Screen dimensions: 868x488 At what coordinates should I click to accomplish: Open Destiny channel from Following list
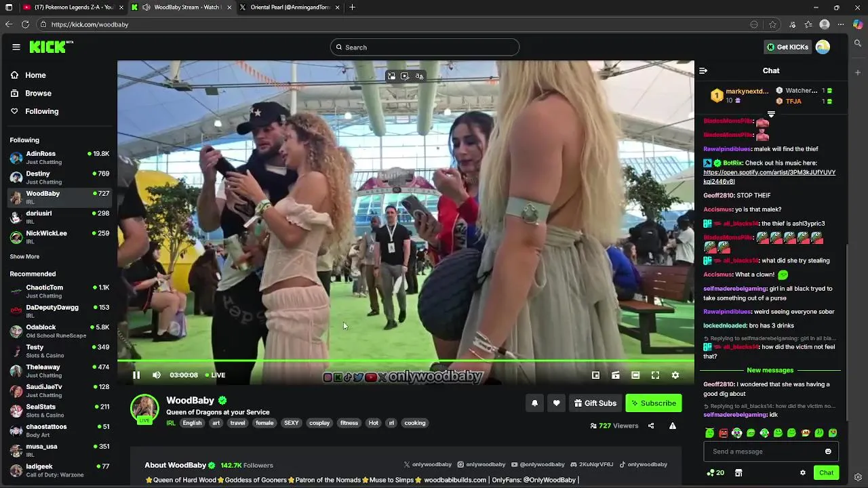[x=60, y=178]
